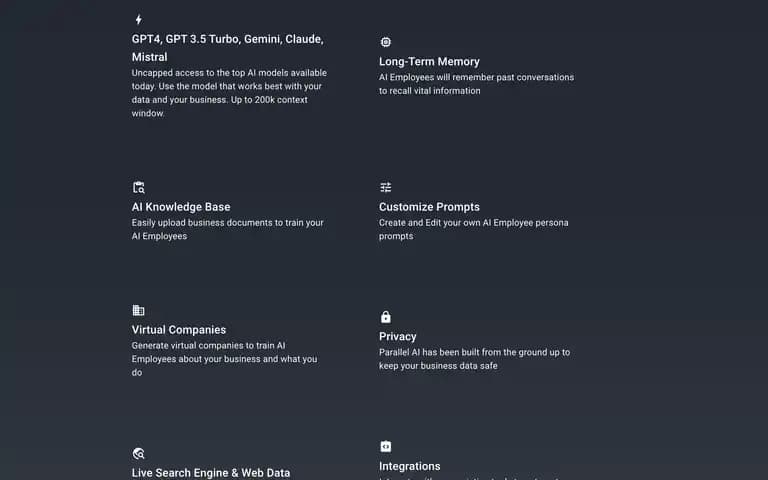Click the AI Knowledge Base clipboard search icon
This screenshot has height=480, width=768.
tap(139, 188)
